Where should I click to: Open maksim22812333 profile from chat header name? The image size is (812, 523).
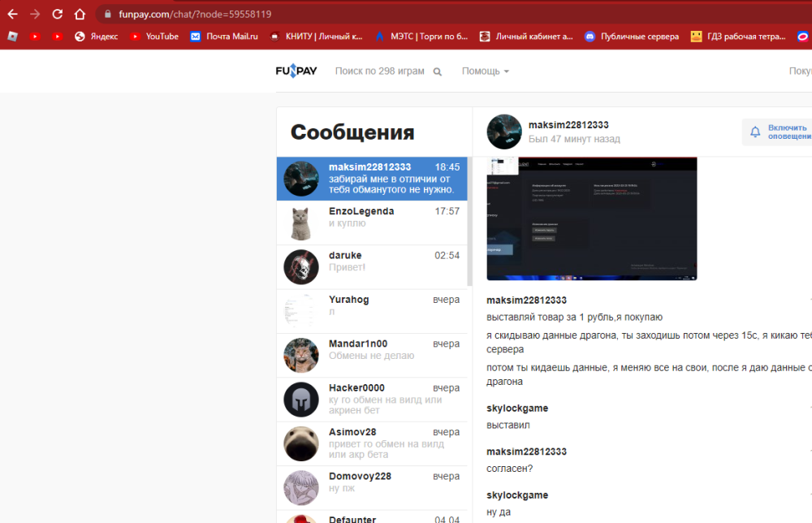click(x=568, y=125)
